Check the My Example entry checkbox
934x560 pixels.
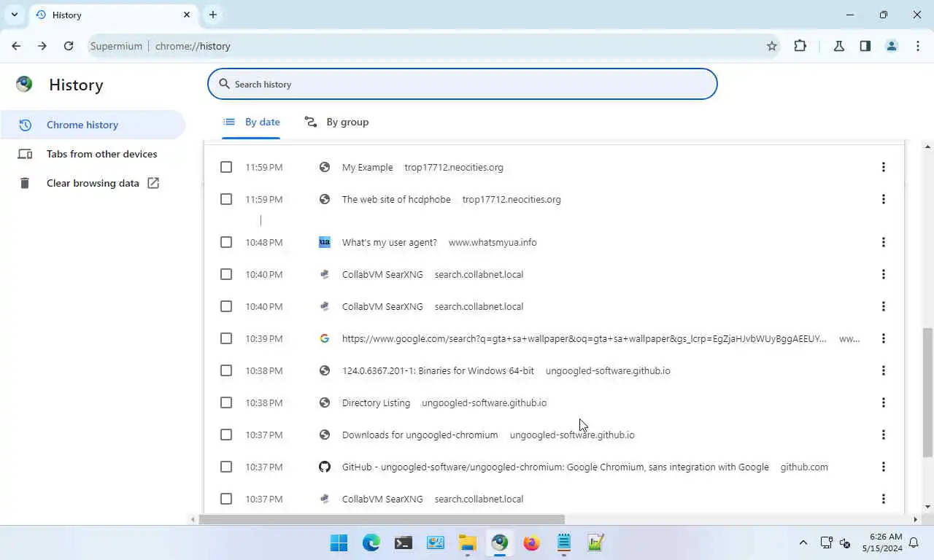pos(226,167)
